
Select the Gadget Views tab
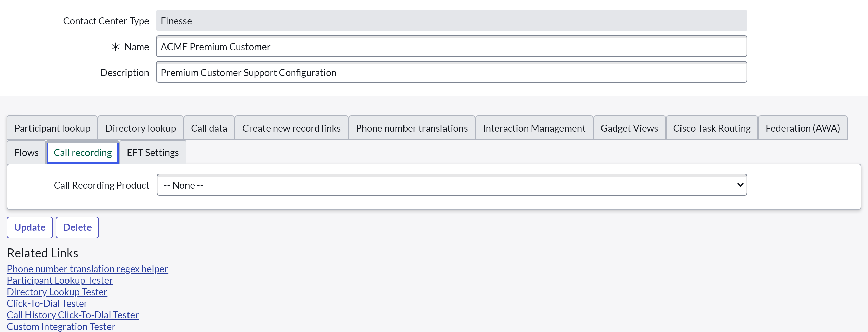pyautogui.click(x=629, y=128)
